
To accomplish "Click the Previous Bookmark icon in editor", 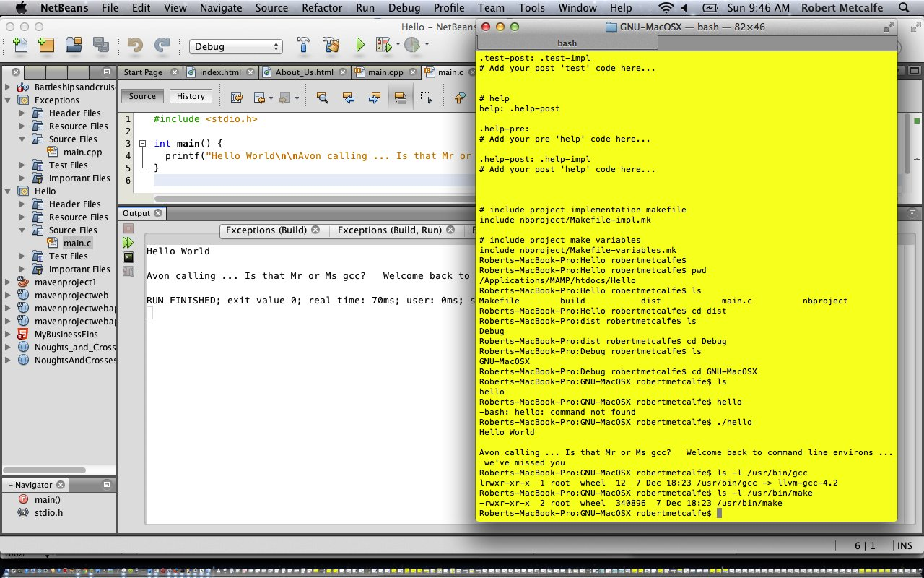I will (460, 98).
